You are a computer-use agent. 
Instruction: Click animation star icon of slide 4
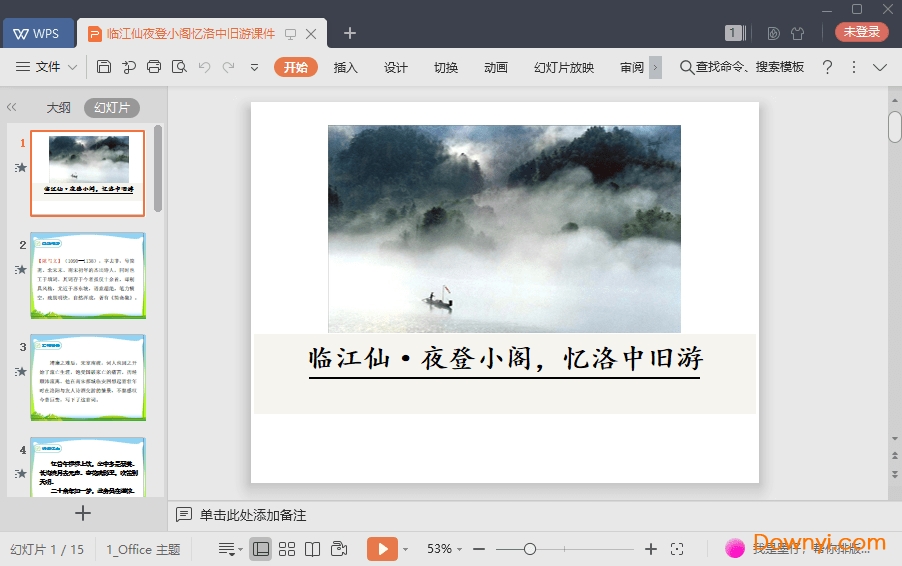(x=21, y=473)
